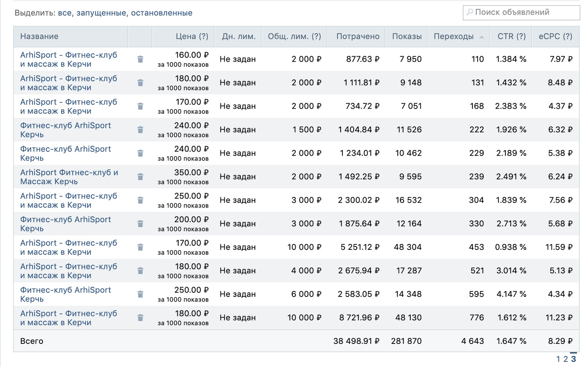Click the 11.59 ₽ eCPC value
This screenshot has width=588, height=367.
(559, 247)
